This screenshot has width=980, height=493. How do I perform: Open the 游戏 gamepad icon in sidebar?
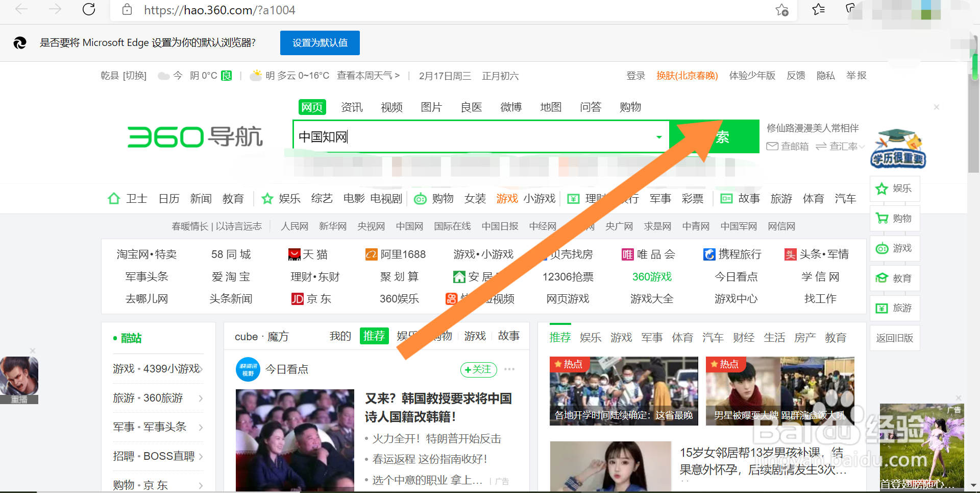[883, 249]
